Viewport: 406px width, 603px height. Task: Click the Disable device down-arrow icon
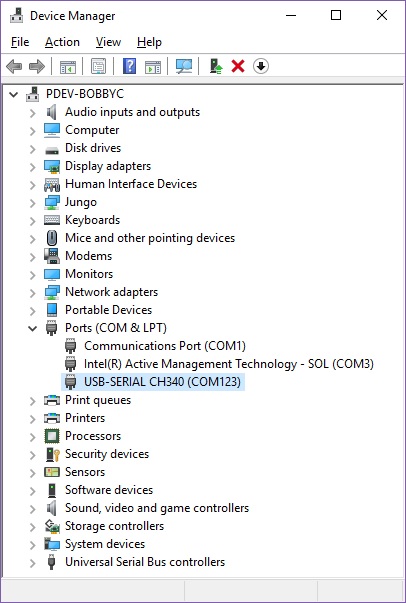(261, 67)
